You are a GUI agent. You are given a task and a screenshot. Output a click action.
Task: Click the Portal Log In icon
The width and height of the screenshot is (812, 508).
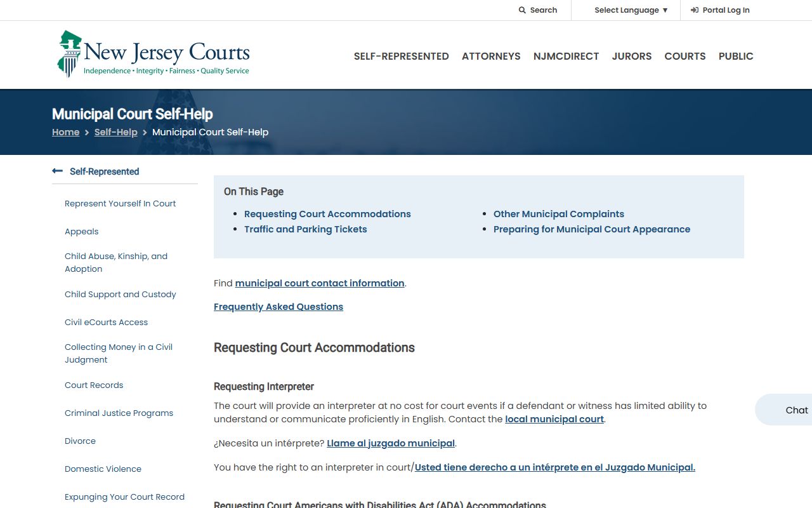pos(695,10)
